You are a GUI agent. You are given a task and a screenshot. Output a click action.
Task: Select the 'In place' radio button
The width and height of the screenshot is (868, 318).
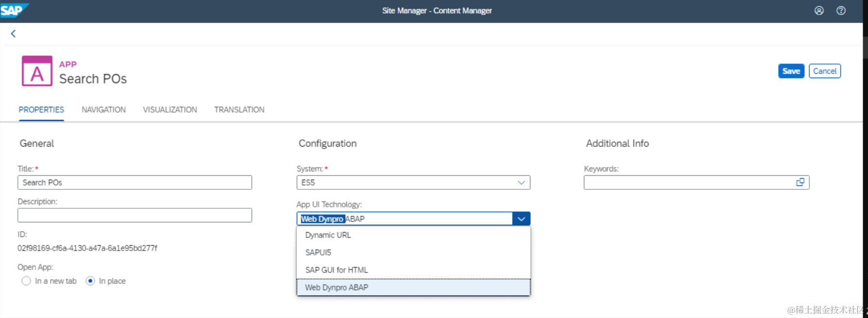(x=90, y=281)
